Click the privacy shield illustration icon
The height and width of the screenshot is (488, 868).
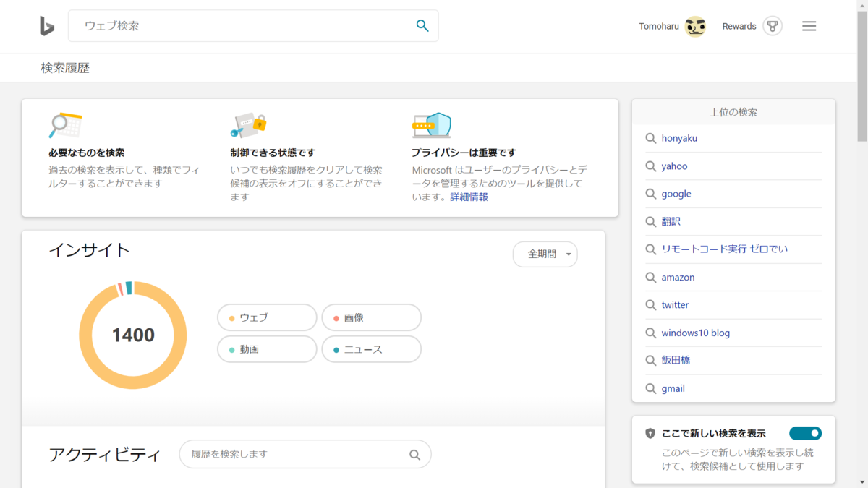tap(432, 125)
